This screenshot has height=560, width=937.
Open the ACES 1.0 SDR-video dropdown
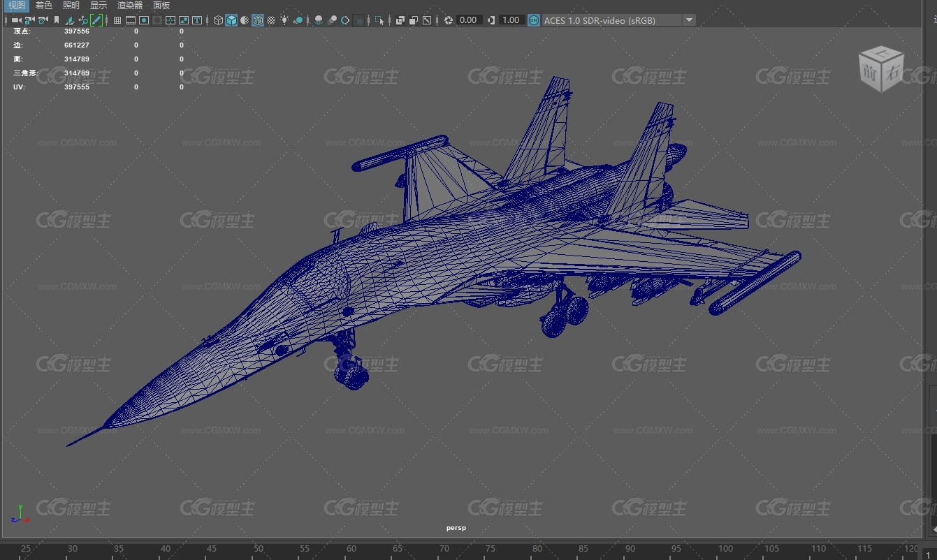coord(618,20)
